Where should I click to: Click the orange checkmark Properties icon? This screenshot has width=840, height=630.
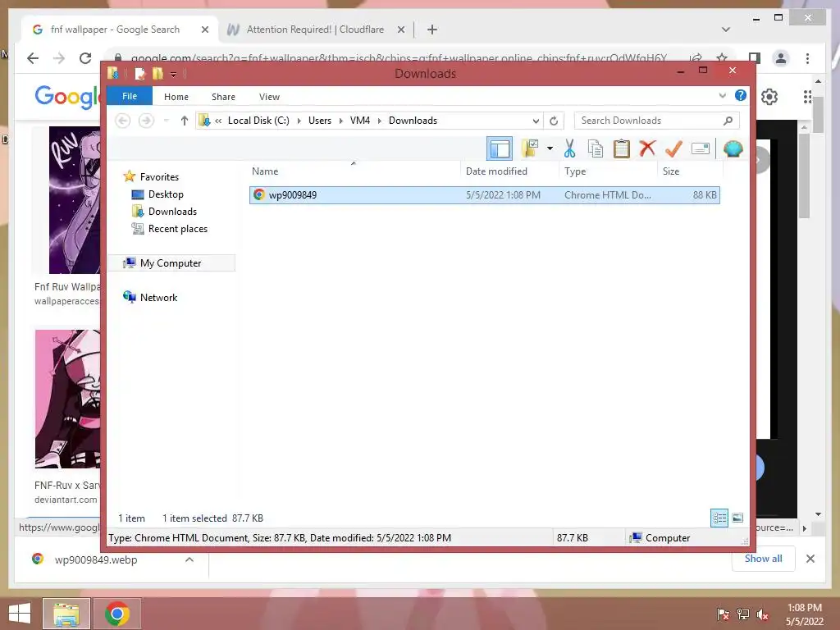(673, 148)
